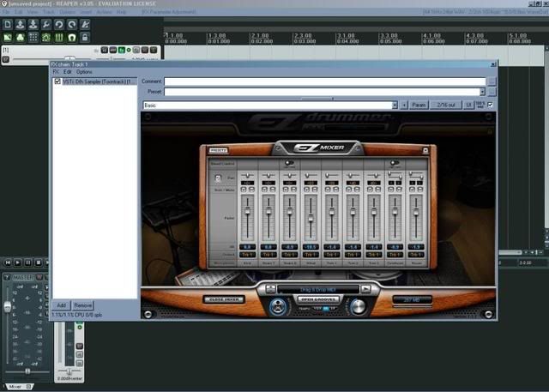The image size is (549, 392).
Task: Click the Param button in FX chain
Action: [419, 105]
